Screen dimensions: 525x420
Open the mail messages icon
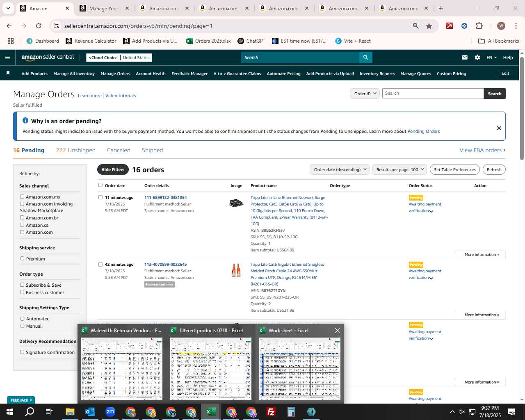coord(465,57)
